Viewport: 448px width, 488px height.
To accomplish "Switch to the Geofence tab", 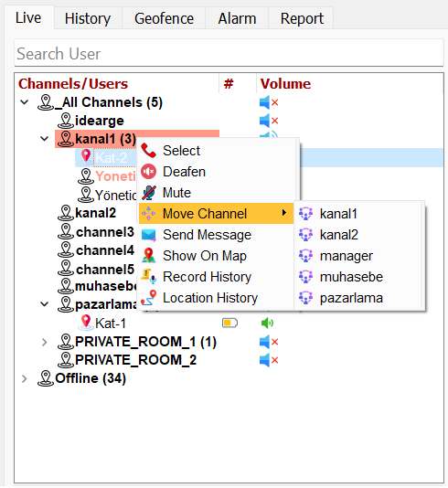I will 164,18.
